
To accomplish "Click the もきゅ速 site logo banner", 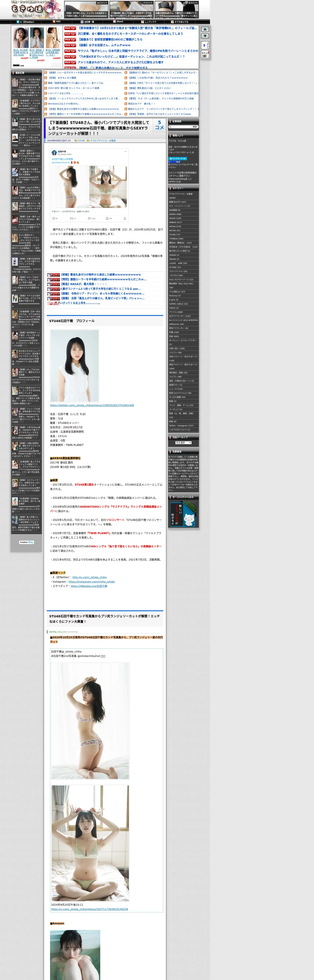I will (x=37, y=9).
